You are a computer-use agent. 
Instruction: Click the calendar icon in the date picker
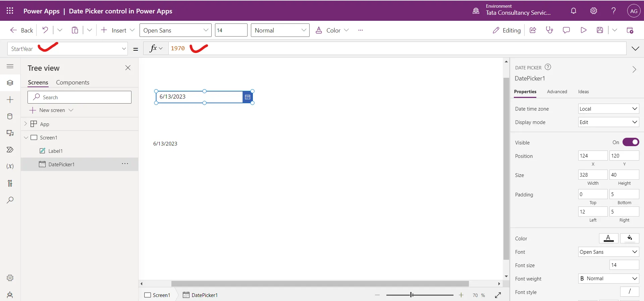(248, 97)
